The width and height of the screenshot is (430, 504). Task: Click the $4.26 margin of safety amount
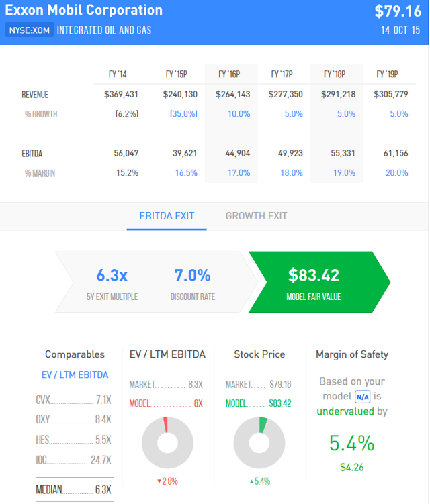352,467
